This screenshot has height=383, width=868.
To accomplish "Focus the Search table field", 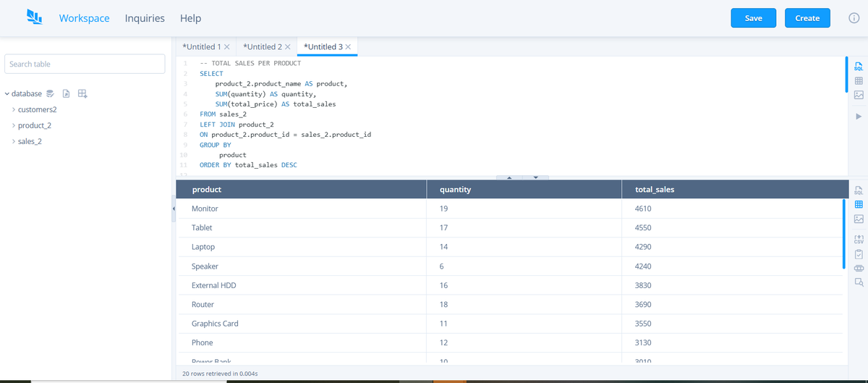I will tap(85, 64).
